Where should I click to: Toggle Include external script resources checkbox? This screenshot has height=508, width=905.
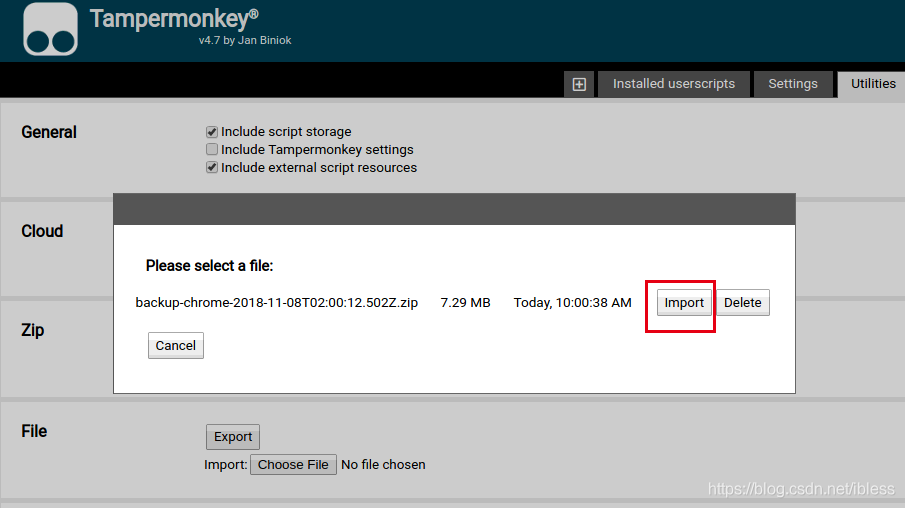[x=212, y=167]
